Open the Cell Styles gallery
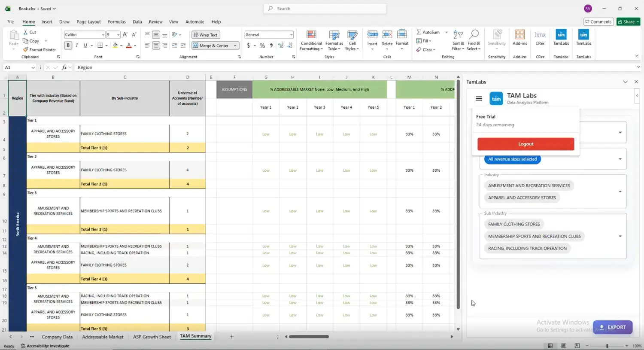The width and height of the screenshot is (644, 350). coord(352,40)
